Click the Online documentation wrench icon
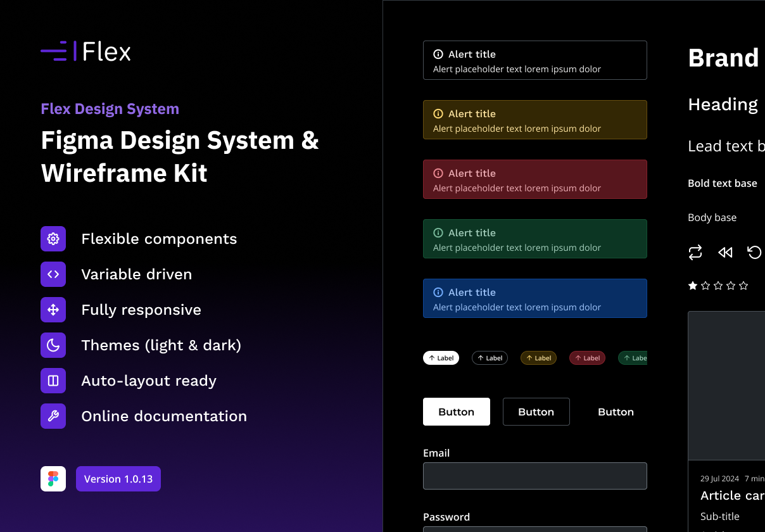The width and height of the screenshot is (765, 532). (x=53, y=416)
